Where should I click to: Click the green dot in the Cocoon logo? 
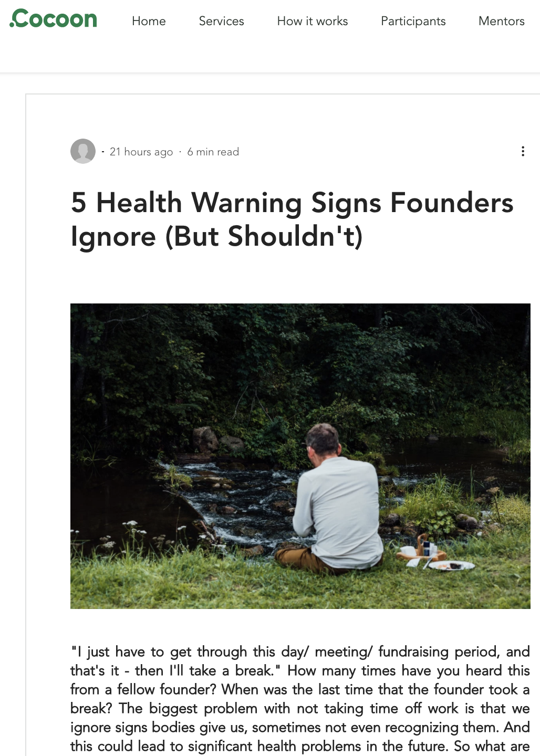pos(12,25)
